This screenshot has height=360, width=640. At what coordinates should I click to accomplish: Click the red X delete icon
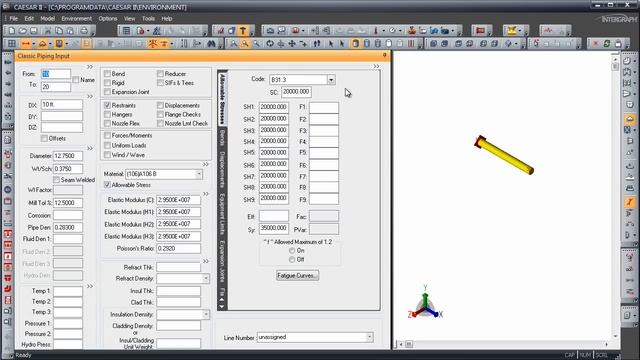[x=596, y=44]
